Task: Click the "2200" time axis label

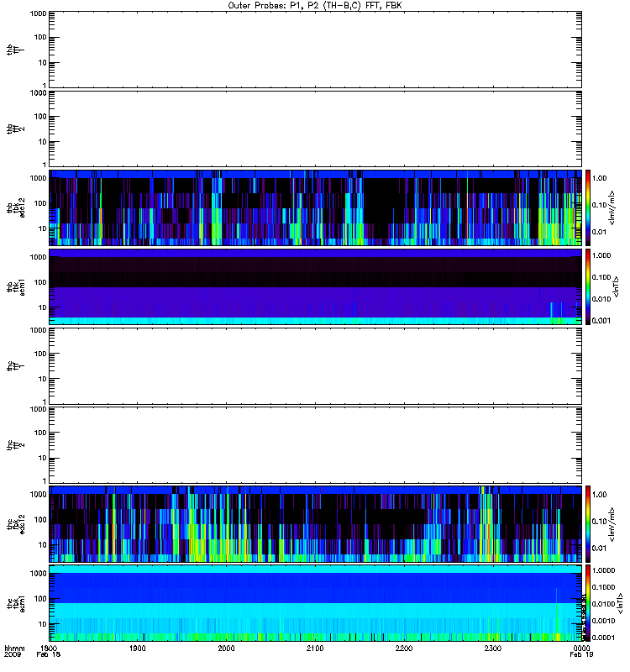Action: [x=404, y=648]
